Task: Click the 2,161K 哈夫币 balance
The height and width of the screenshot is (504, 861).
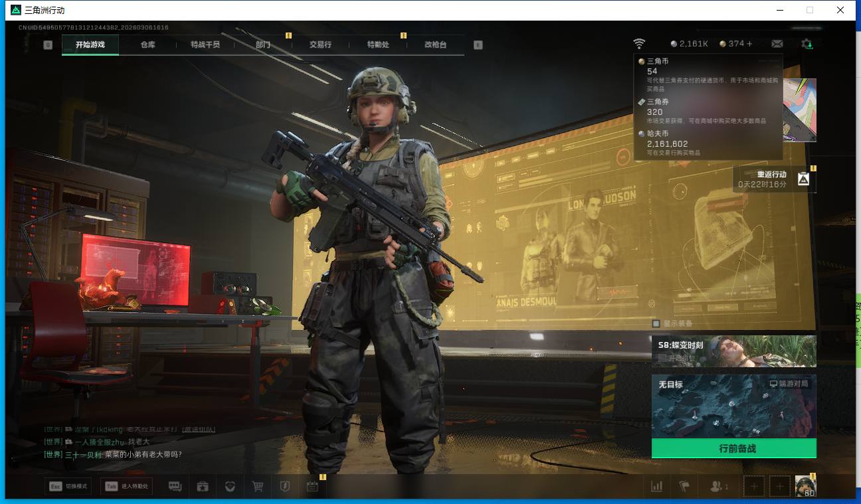Action: tap(690, 44)
